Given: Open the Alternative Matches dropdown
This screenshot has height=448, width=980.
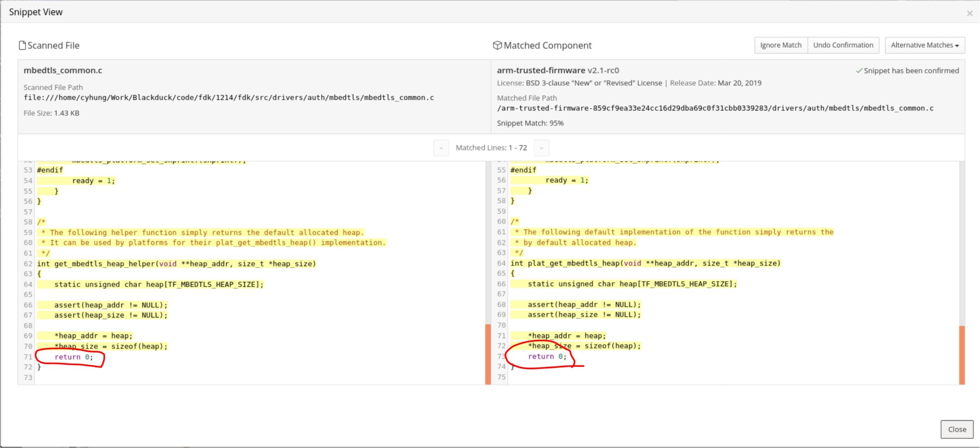Looking at the screenshot, I should click(x=924, y=45).
